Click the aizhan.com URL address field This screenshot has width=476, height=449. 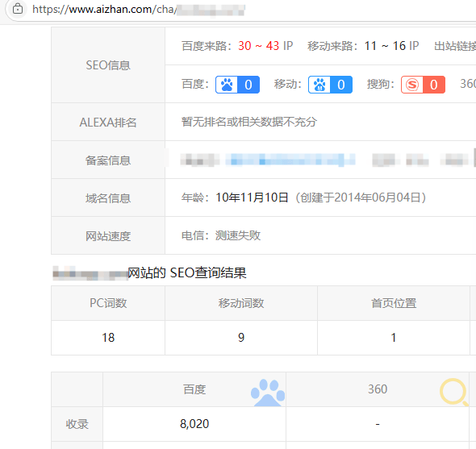coord(139,10)
